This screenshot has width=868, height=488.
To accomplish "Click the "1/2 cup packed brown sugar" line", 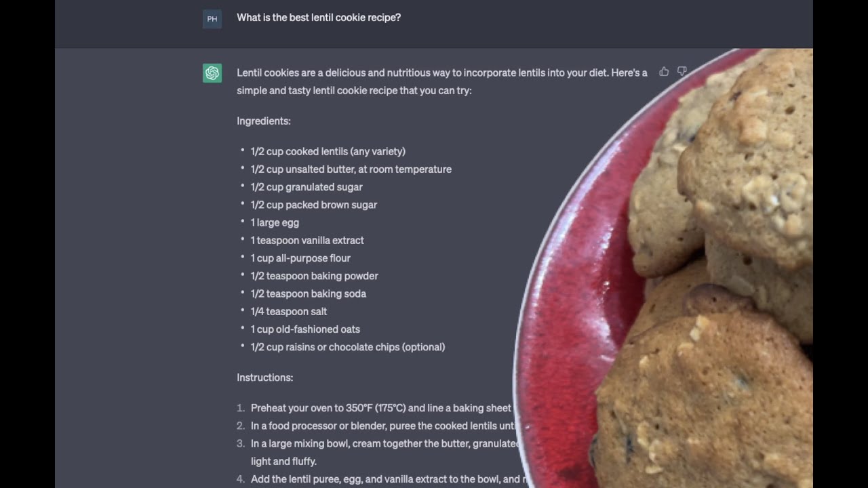I will click(x=314, y=205).
